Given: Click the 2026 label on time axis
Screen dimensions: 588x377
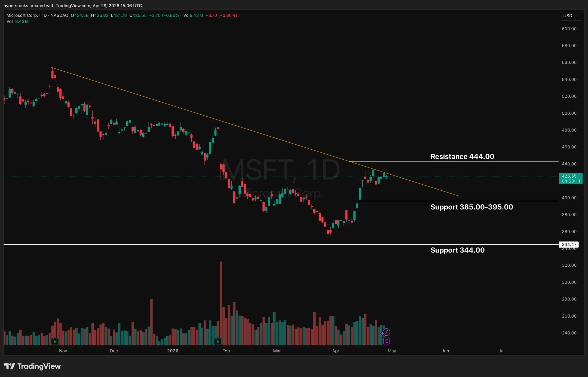Looking at the screenshot, I should 173,351.
